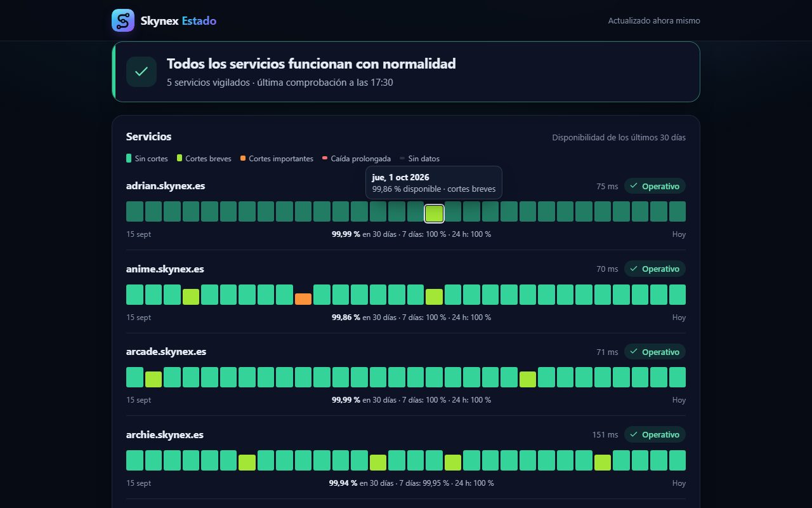Click the gray 'Sin datos' legend swatch
This screenshot has height=508, width=812.
403,159
